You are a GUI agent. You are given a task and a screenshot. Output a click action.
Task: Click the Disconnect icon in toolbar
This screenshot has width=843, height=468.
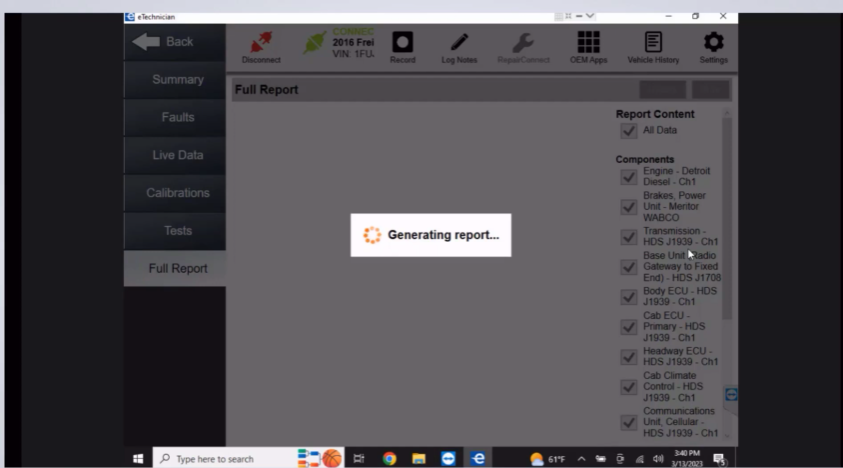pyautogui.click(x=261, y=46)
